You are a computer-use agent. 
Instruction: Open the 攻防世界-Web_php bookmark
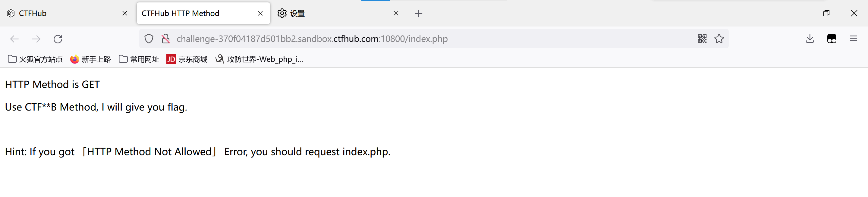[259, 59]
